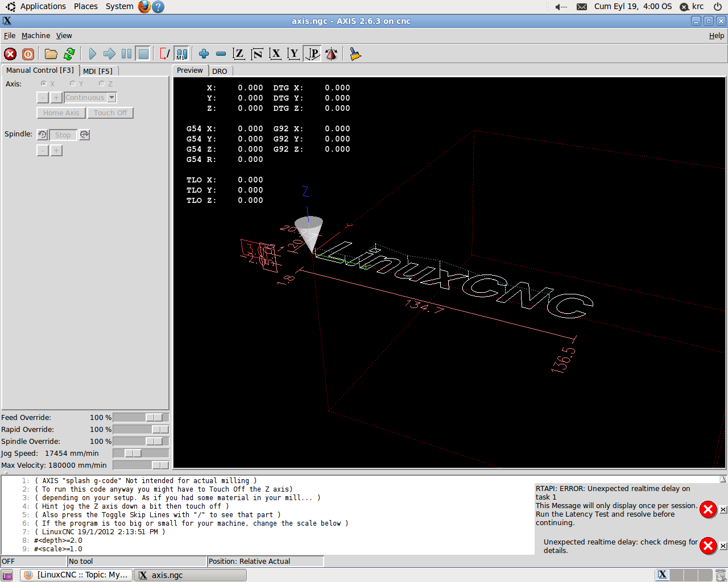Viewport: 728px width, 582px height.
Task: Jog the axis in negative direction
Action: point(43,98)
